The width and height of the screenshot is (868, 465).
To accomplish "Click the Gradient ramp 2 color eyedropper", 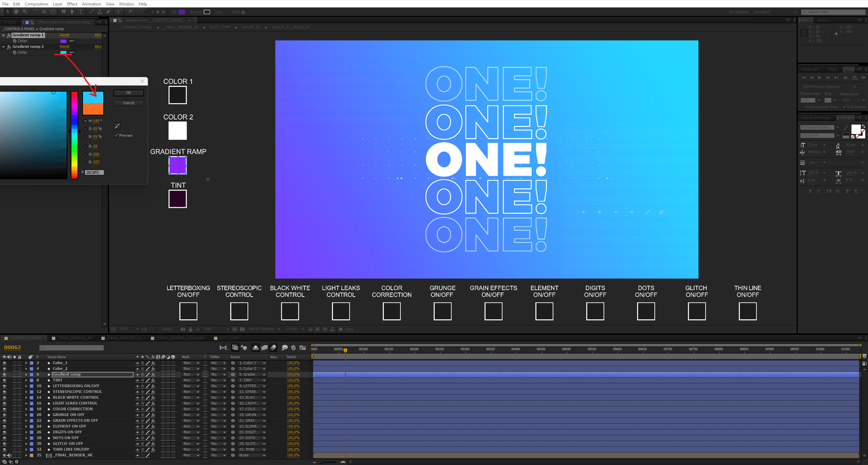I will 72,53.
